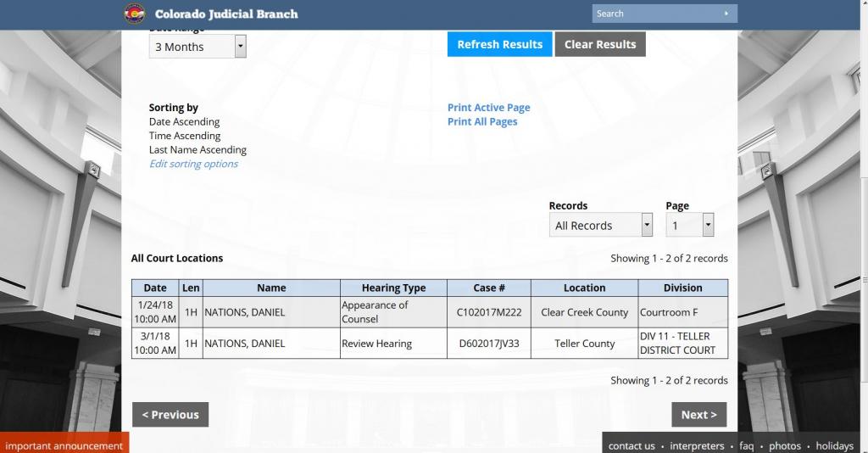
Task: Open the important announcement tab
Action: 64,445
